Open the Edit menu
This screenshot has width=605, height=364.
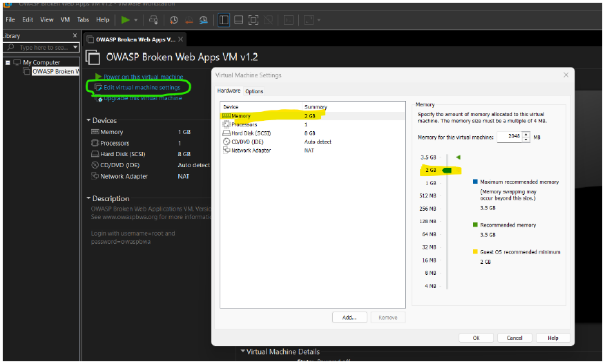click(x=28, y=20)
